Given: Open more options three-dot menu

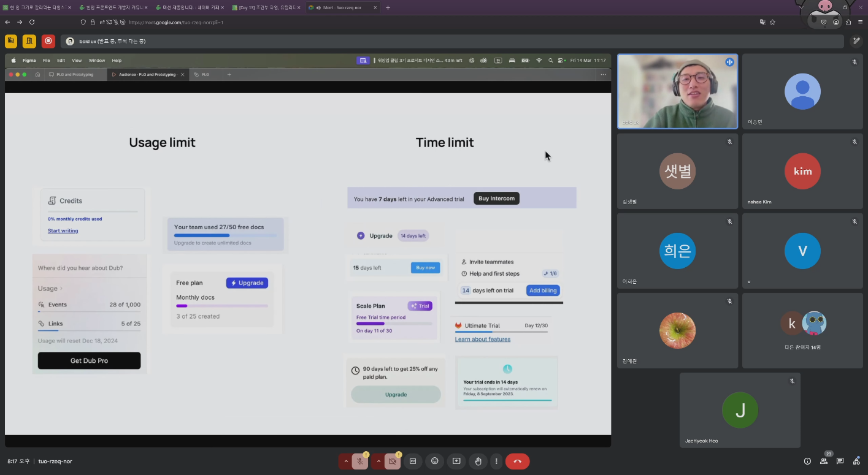Looking at the screenshot, I should pos(496,462).
